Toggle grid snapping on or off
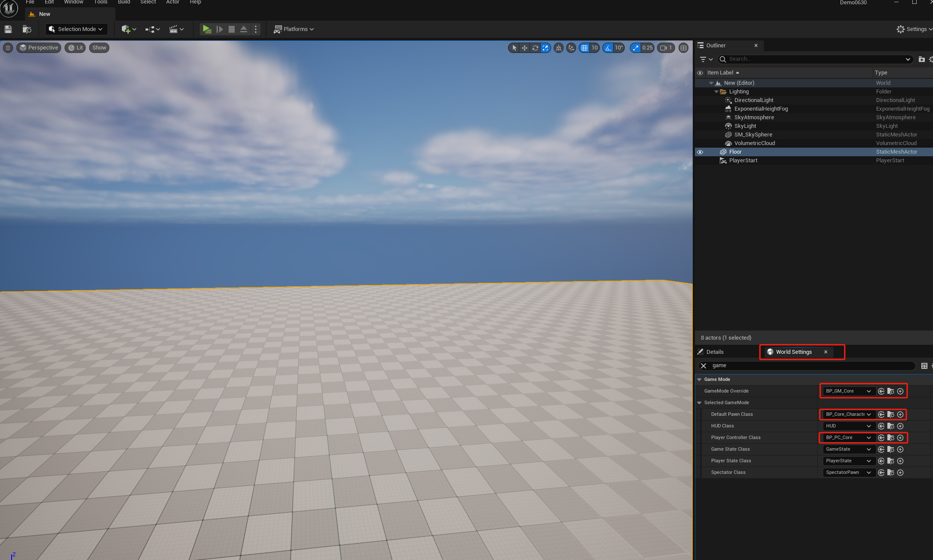This screenshot has width=933, height=560. pos(584,48)
